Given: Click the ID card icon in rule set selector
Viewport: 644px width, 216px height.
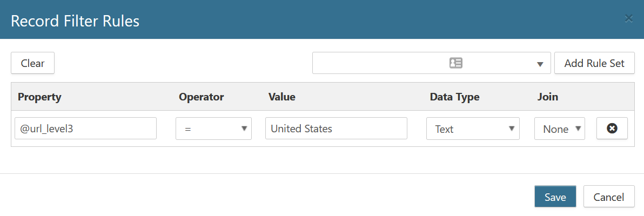Looking at the screenshot, I should (x=455, y=63).
